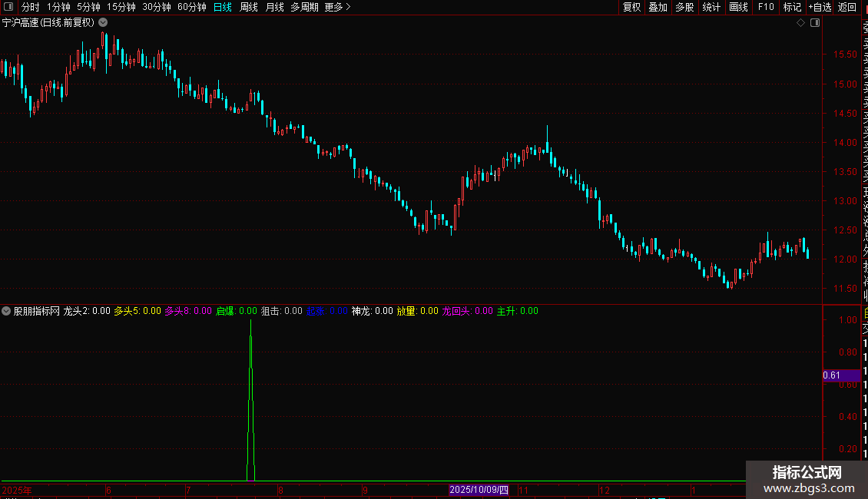This screenshot has height=499, width=868.
Task: Click the 狙击: 0.00 indicator value
Action: pos(282,311)
